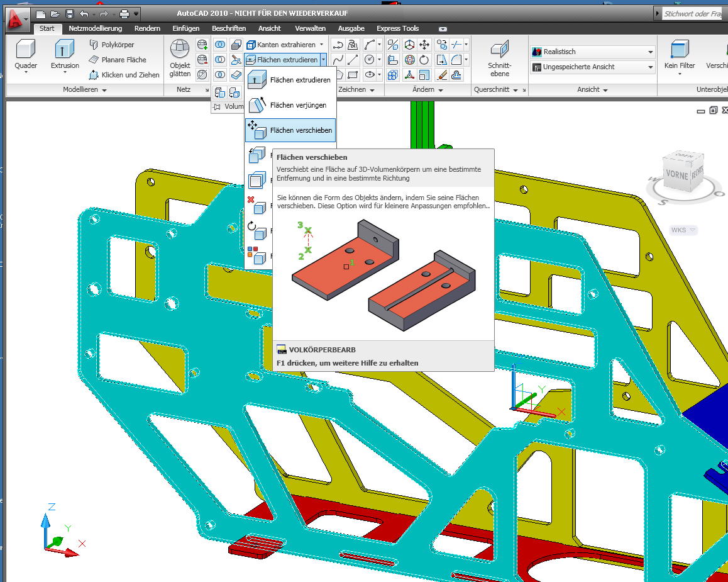Expand the Zeichnen panel
This screenshot has height=582, width=728.
point(356,89)
